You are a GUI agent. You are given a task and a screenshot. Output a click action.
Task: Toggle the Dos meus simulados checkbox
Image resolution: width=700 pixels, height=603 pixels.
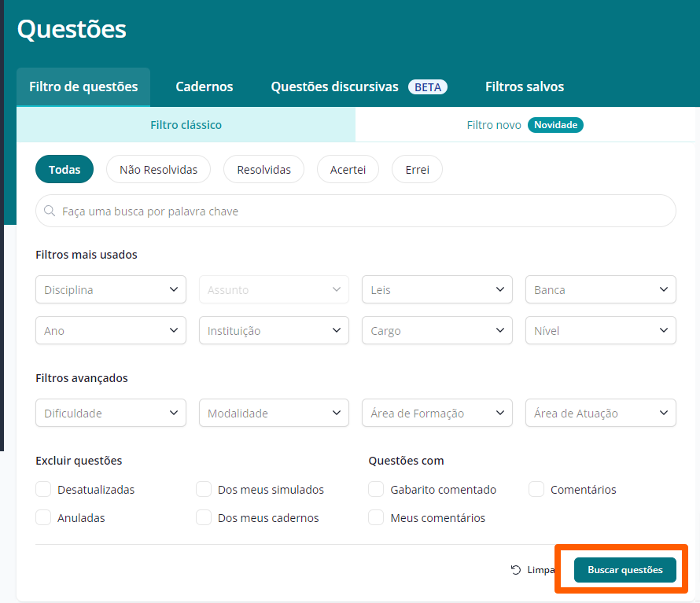pos(204,489)
